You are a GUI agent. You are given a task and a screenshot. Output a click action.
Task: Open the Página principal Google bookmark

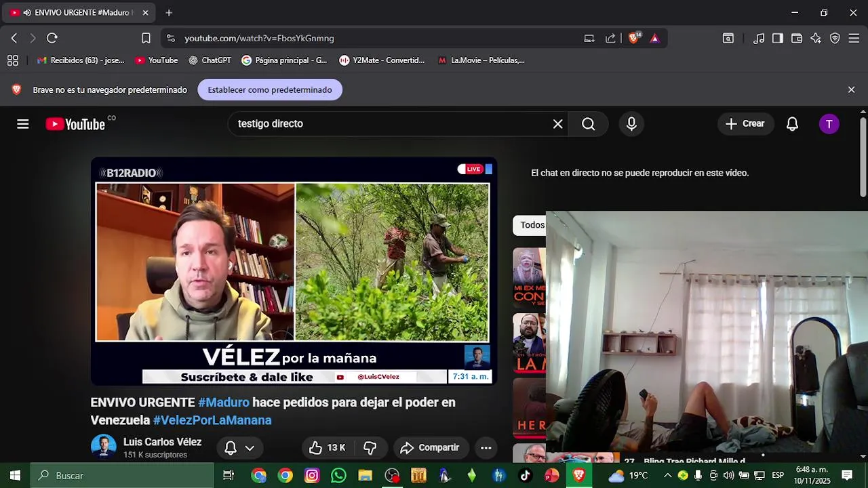(x=284, y=60)
